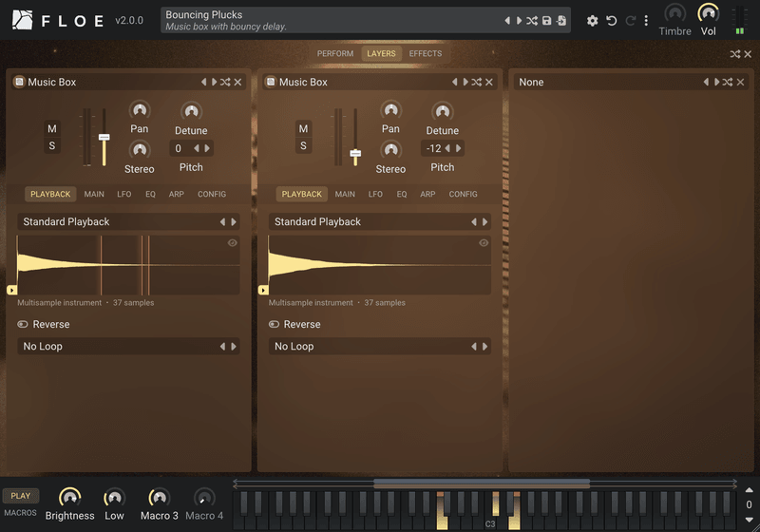Image resolution: width=760 pixels, height=532 pixels.
Task: Enable Reverse on the first layer
Action: [x=44, y=324]
